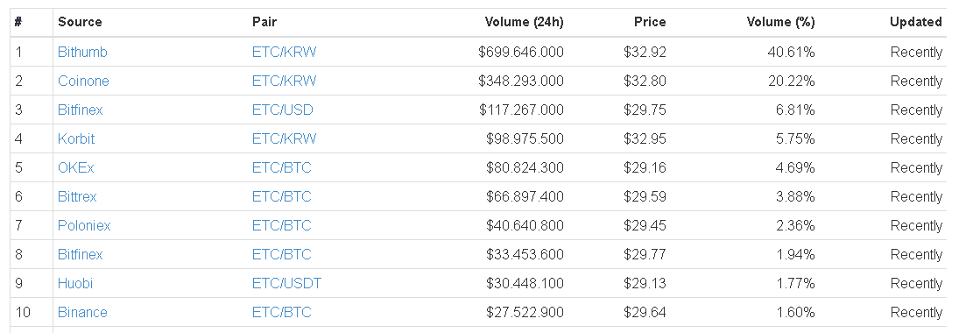The height and width of the screenshot is (333, 980).
Task: Click Bitfinex link in row 8
Action: pyautogui.click(x=80, y=254)
